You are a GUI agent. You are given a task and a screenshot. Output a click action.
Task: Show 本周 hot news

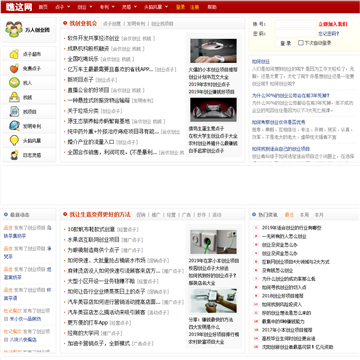304,215
